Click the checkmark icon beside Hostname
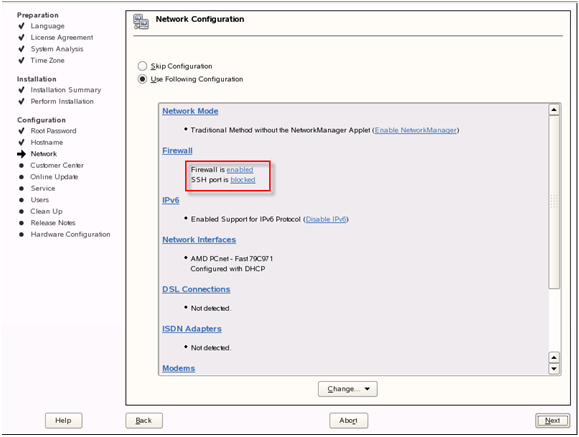579x437 pixels. 21,142
